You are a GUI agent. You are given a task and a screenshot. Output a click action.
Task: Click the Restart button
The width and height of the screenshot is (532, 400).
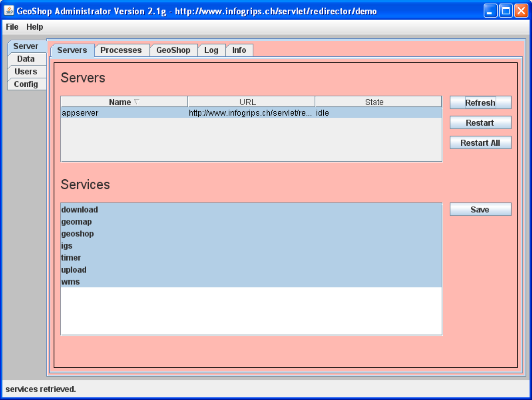coord(480,123)
